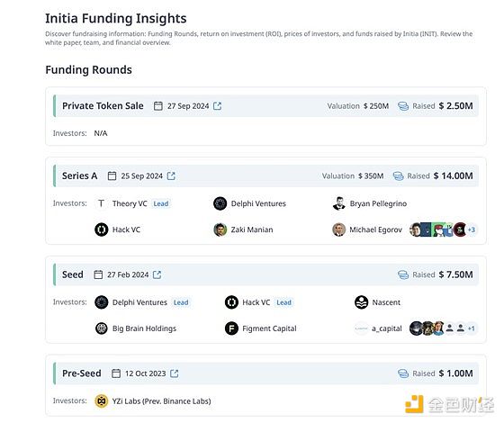Image resolution: width=504 pixels, height=423 pixels.
Task: Click the Hack VC logo in Series A
Action: tap(101, 229)
